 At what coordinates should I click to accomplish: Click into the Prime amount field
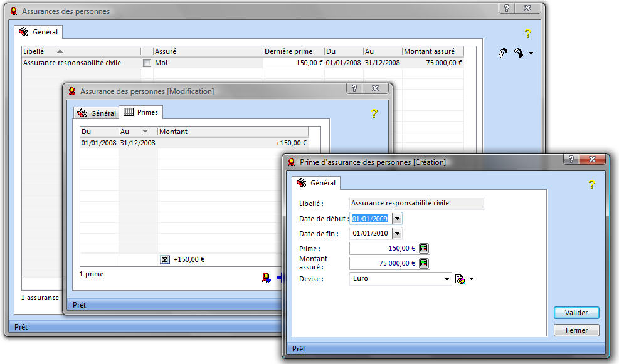pyautogui.click(x=383, y=248)
